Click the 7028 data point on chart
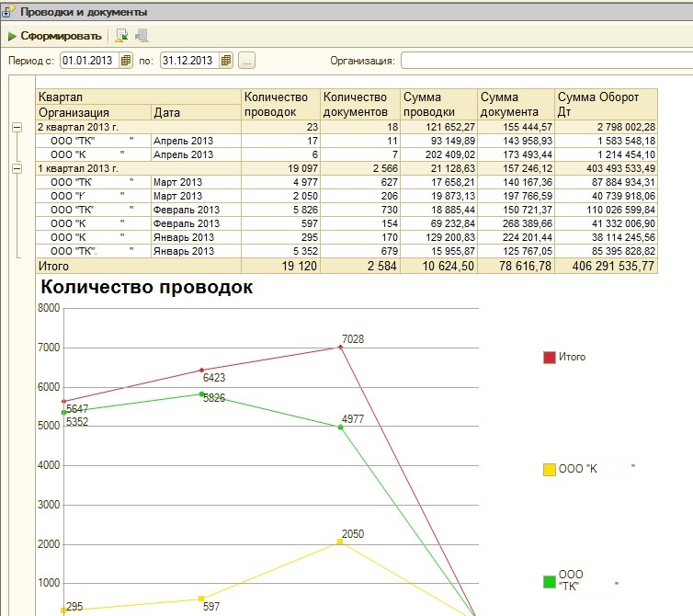 340,348
